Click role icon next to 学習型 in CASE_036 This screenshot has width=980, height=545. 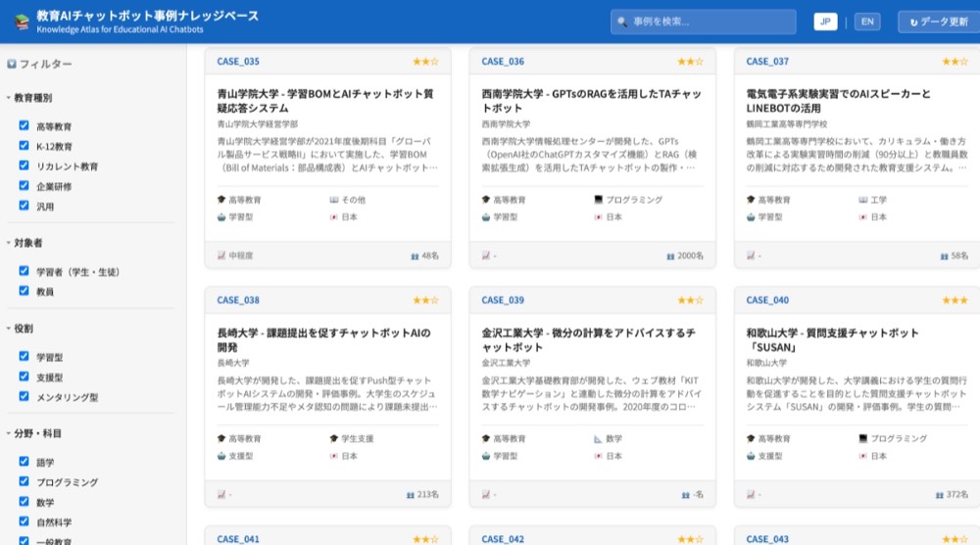pos(486,217)
